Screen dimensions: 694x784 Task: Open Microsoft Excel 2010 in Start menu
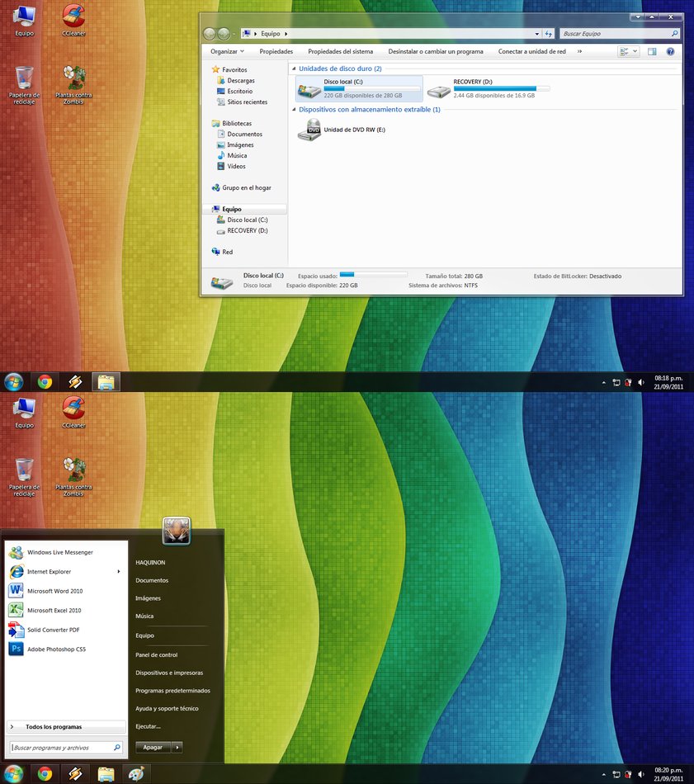[54, 611]
